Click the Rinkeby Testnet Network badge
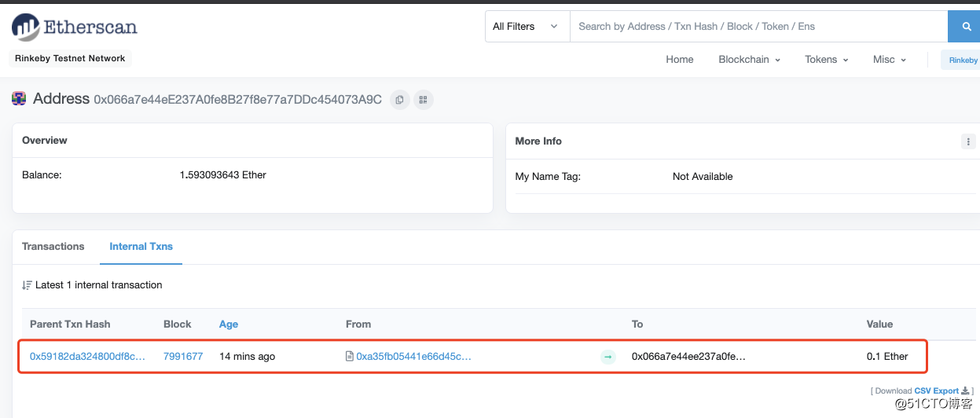The width and height of the screenshot is (980, 418). [x=70, y=58]
